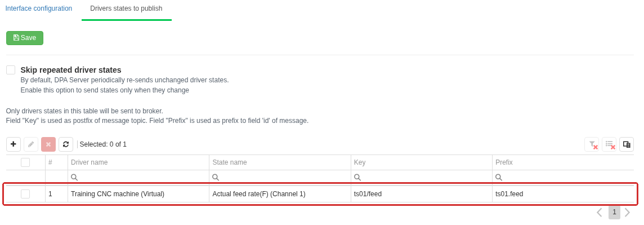Clear table filters with funnel-X icon

(592, 144)
